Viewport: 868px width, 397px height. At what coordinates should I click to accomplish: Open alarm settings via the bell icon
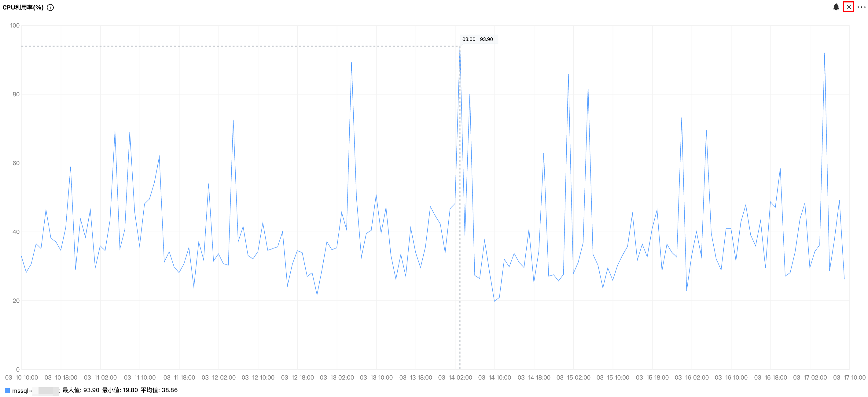pos(836,7)
